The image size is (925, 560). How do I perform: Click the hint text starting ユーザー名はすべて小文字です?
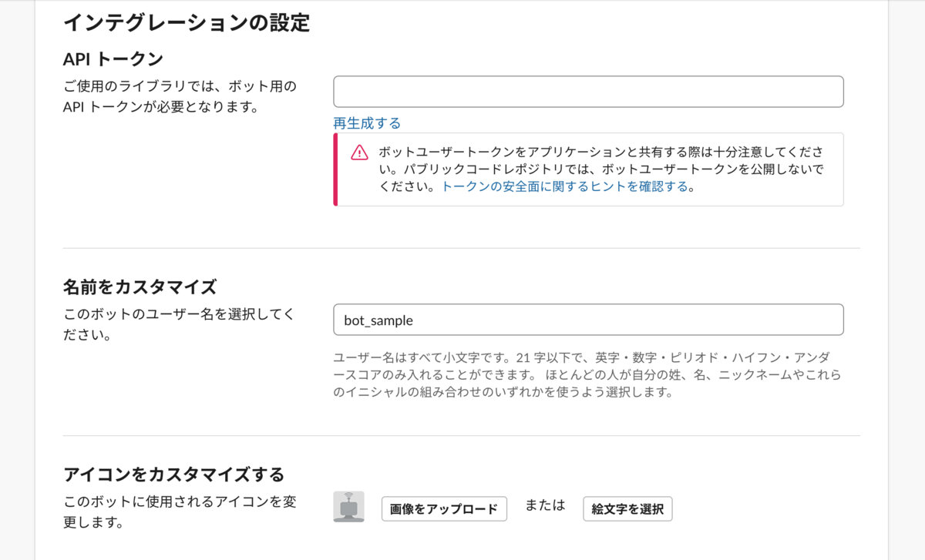click(587, 375)
